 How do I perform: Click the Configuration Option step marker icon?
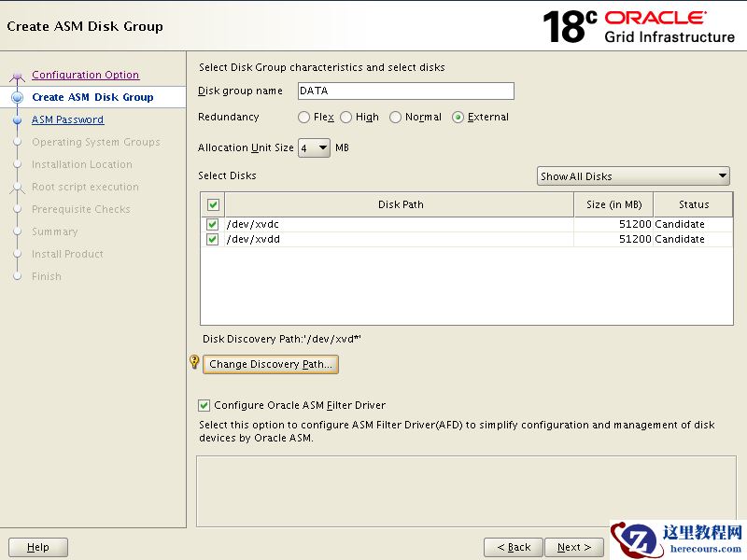[17, 76]
